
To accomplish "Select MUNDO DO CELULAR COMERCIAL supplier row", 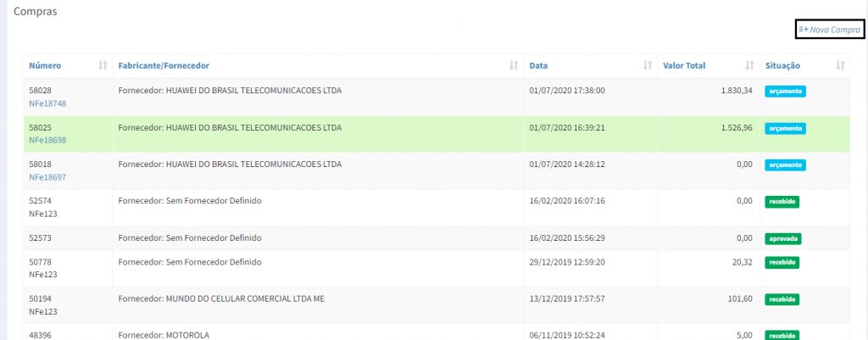I will pyautogui.click(x=221, y=298).
